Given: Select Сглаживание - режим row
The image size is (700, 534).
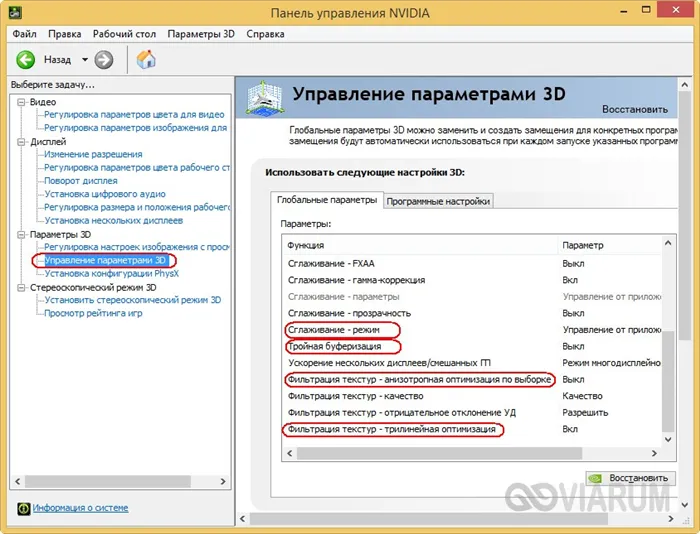Looking at the screenshot, I should click(x=471, y=330).
